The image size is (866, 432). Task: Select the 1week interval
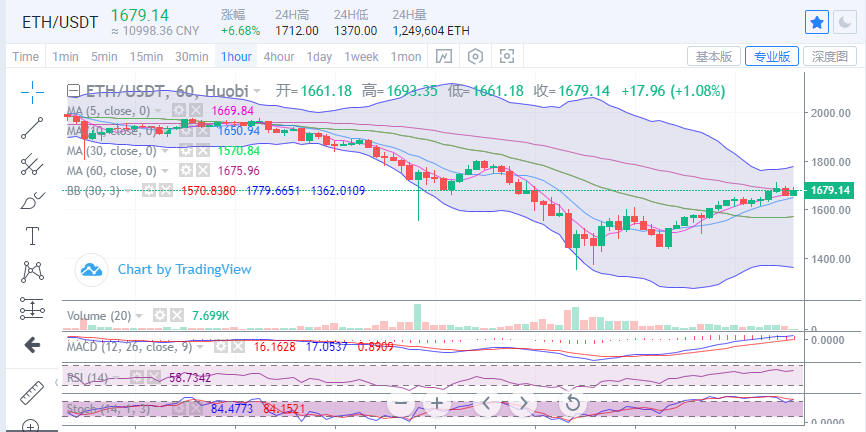click(x=361, y=56)
